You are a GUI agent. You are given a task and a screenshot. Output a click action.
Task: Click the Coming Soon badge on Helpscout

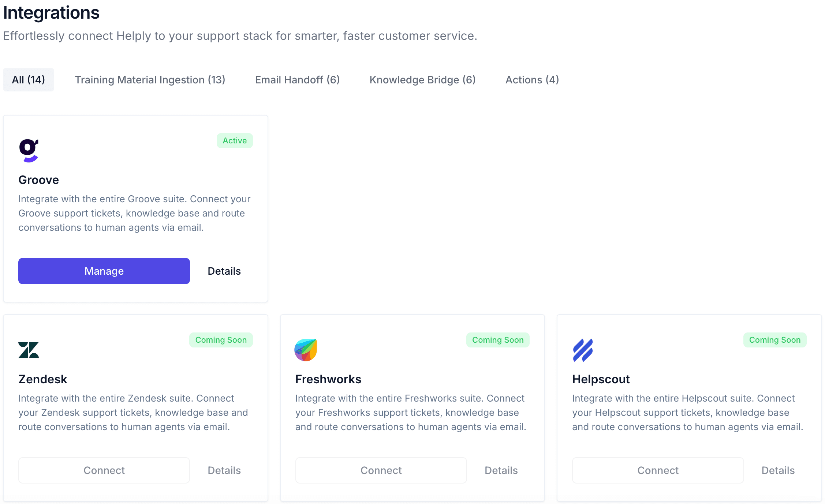(x=775, y=340)
